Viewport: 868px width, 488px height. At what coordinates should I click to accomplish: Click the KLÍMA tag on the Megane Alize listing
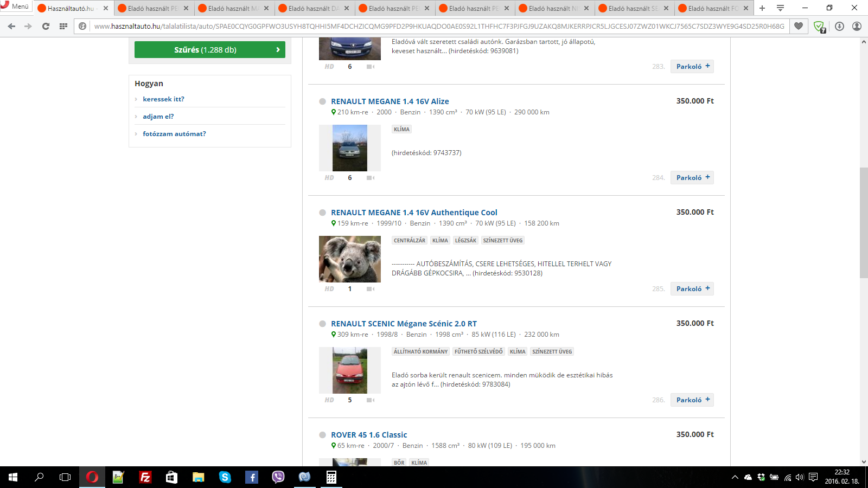tap(402, 129)
